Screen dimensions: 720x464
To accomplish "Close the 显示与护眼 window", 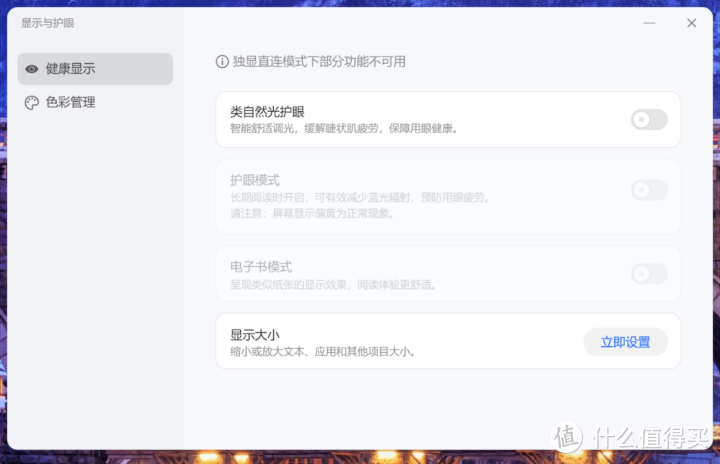I will pyautogui.click(x=692, y=23).
